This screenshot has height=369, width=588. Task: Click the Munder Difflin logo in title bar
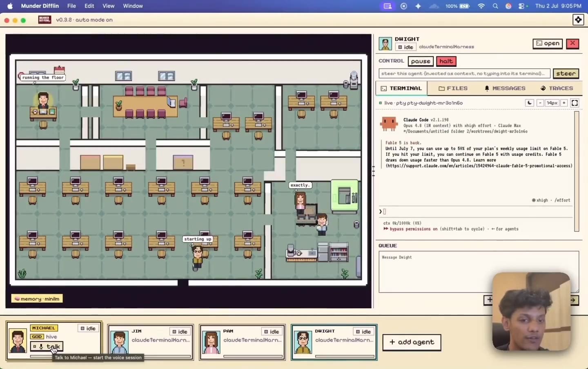(x=45, y=20)
